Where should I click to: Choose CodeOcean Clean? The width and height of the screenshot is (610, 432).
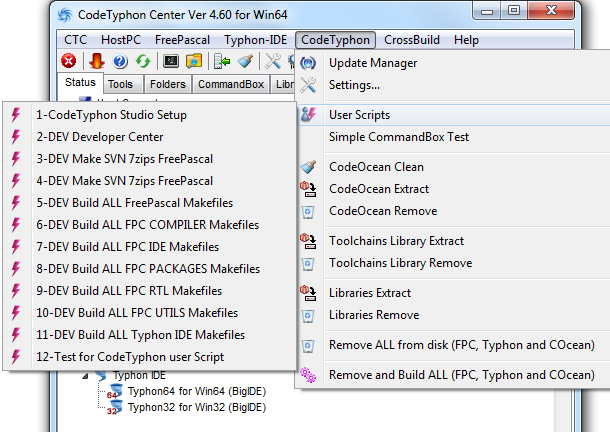point(452,167)
